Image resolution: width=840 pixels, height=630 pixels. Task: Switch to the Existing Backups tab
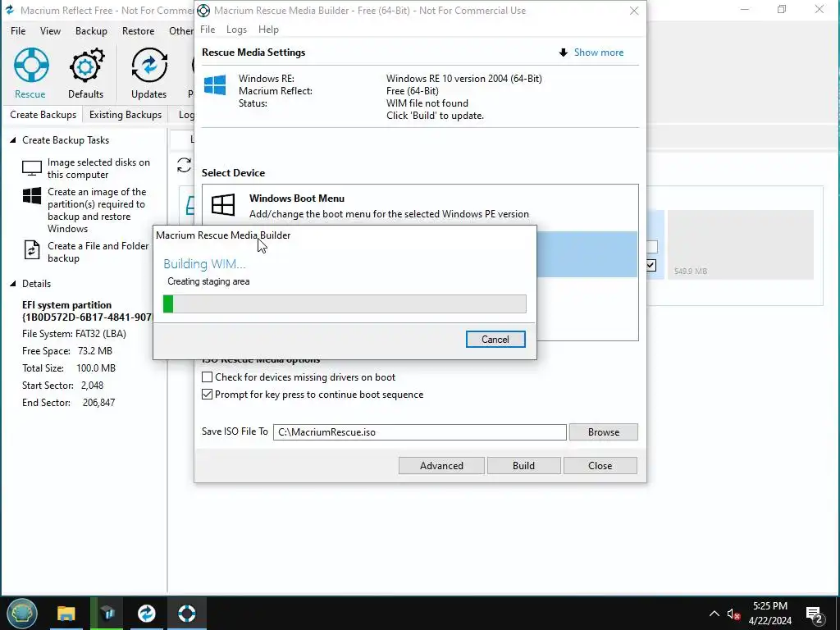point(126,115)
